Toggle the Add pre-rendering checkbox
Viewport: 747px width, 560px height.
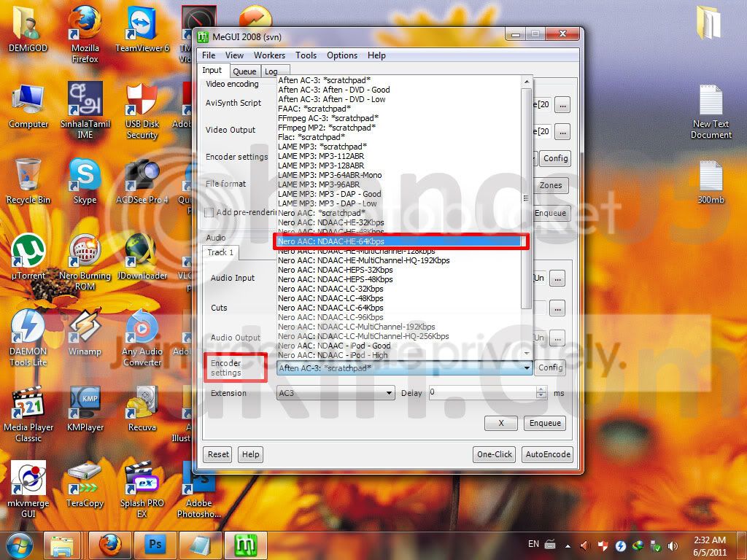209,212
